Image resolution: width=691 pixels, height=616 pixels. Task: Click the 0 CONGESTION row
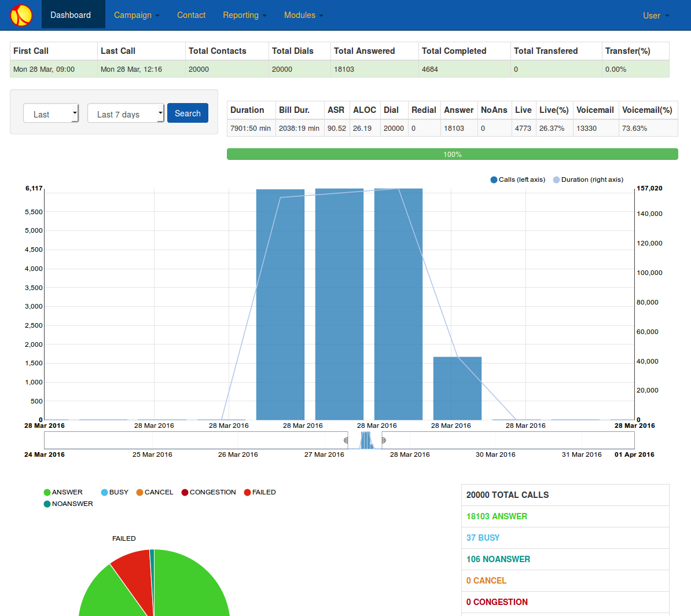pos(565,602)
